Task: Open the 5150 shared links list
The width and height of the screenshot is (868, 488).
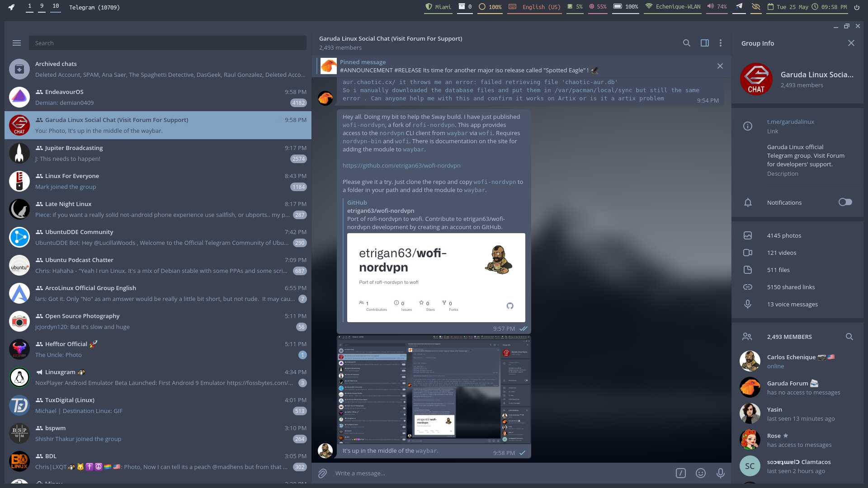Action: 797,287
